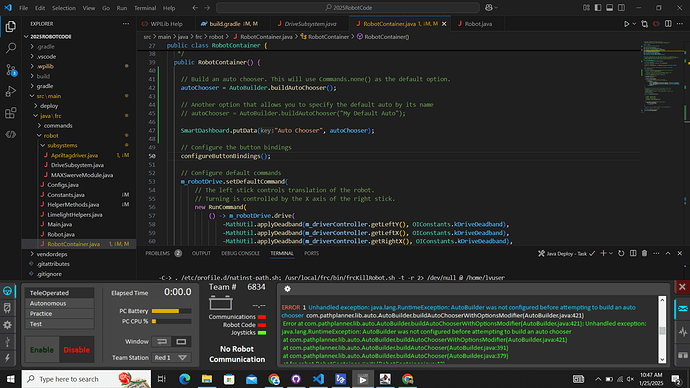The image size is (690, 388).
Task: Open the Terminal menu
Action: (145, 8)
